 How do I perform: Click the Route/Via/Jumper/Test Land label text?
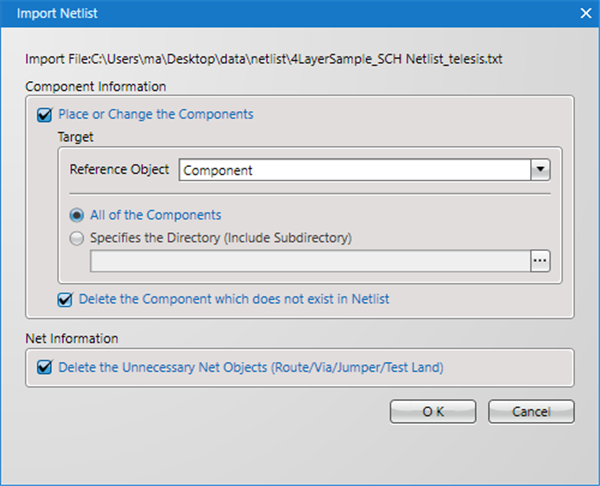[250, 367]
